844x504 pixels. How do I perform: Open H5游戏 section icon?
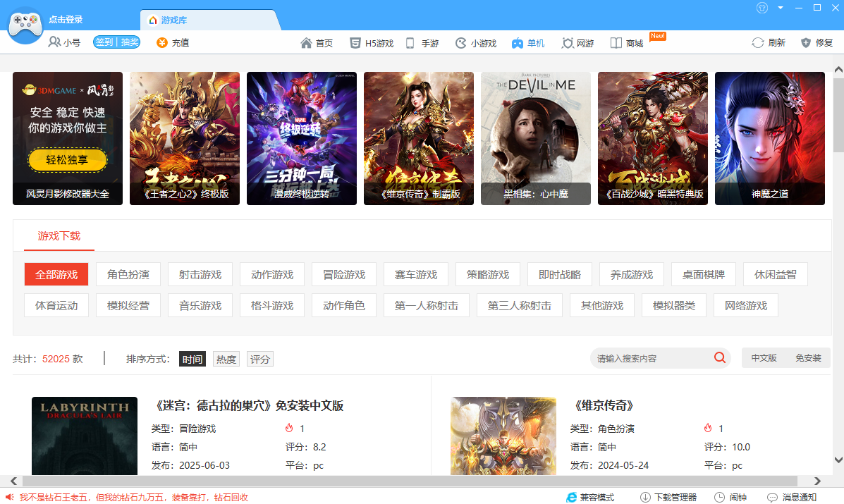[x=355, y=43]
